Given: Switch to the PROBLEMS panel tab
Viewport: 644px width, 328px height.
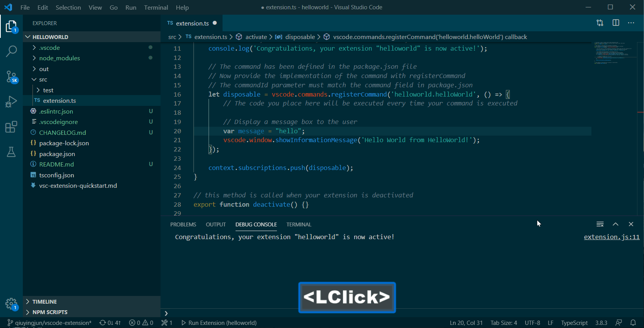Looking at the screenshot, I should [183, 224].
